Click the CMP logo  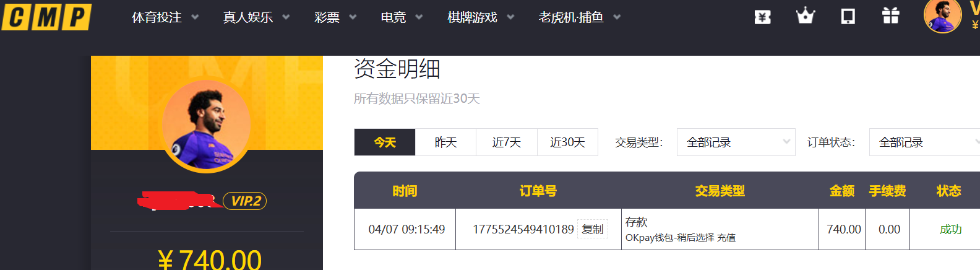click(46, 17)
